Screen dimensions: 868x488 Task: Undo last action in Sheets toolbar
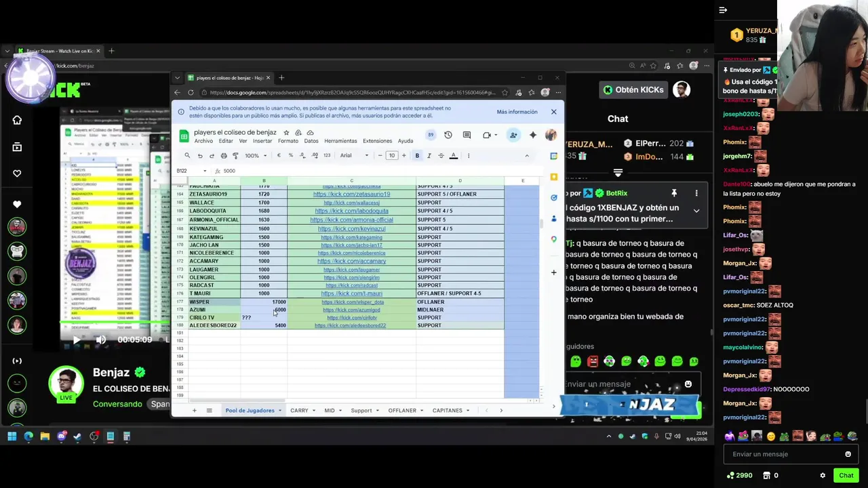pos(200,156)
